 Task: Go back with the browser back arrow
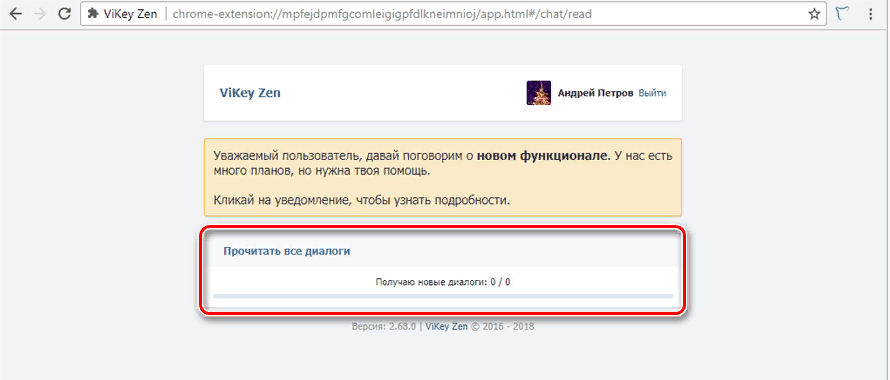click(16, 14)
